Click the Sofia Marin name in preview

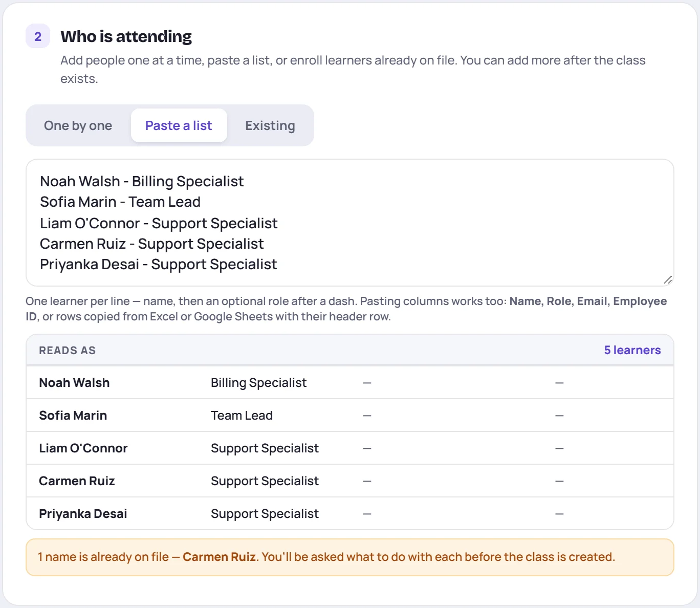click(73, 416)
